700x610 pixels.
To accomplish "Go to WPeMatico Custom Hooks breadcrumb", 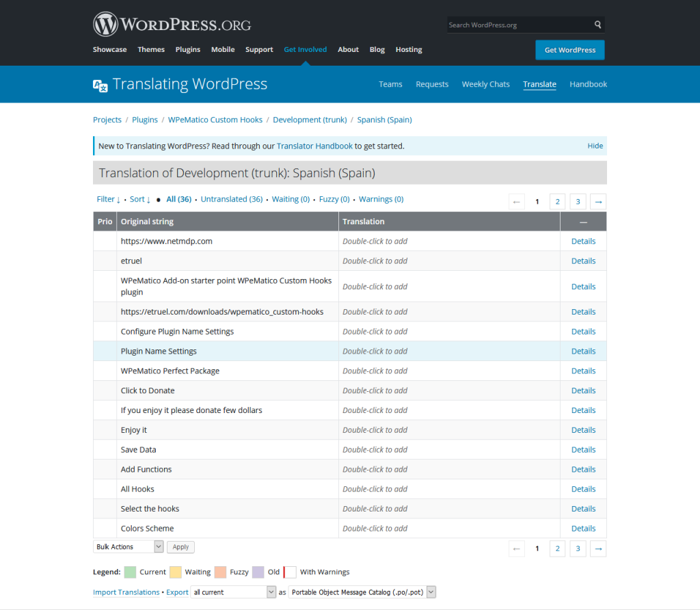I will coord(215,120).
